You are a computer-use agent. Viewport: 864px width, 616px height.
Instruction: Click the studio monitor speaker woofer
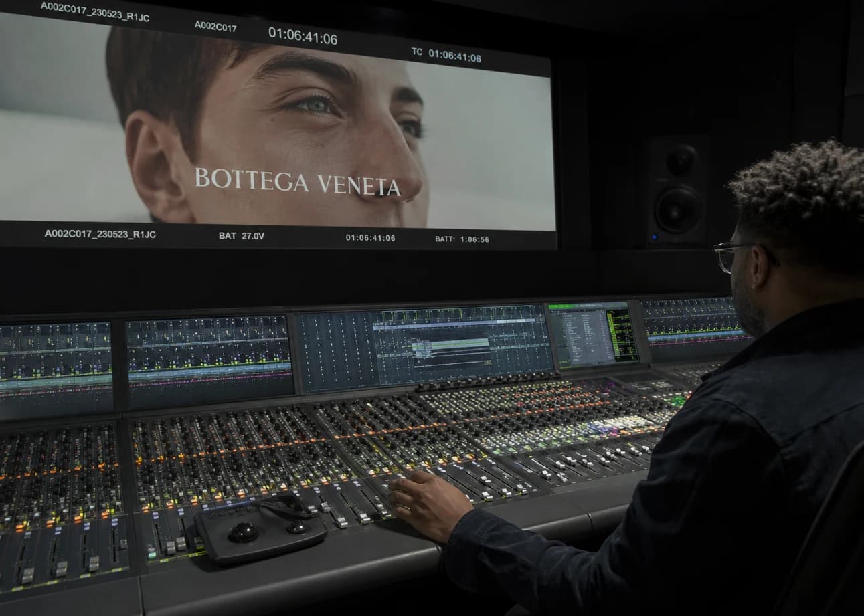point(679,211)
